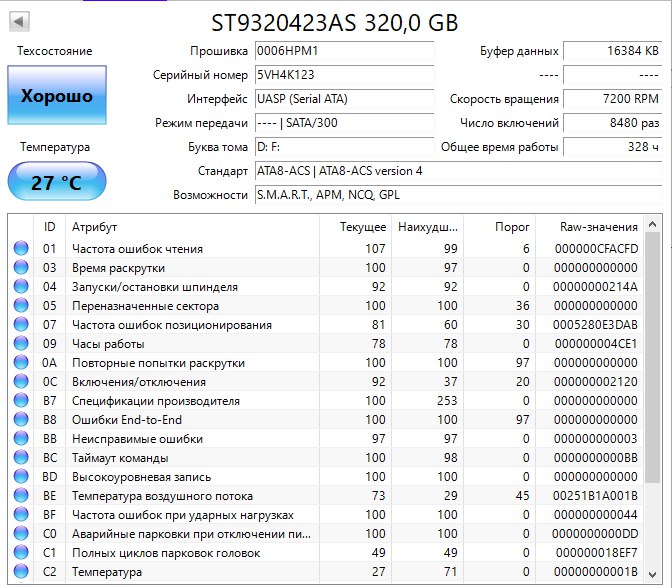Click the Число включений field 8480 раз
This screenshot has height=588, width=672.
click(612, 123)
